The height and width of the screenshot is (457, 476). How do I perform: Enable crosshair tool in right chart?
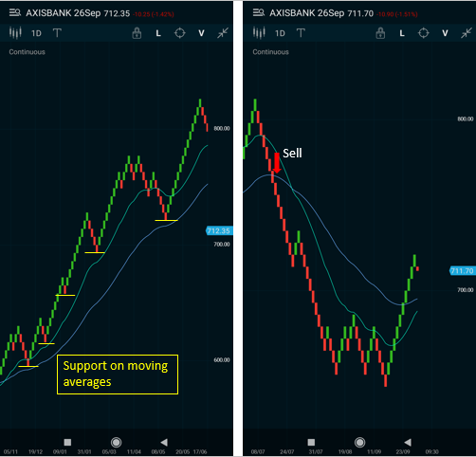coord(424,33)
